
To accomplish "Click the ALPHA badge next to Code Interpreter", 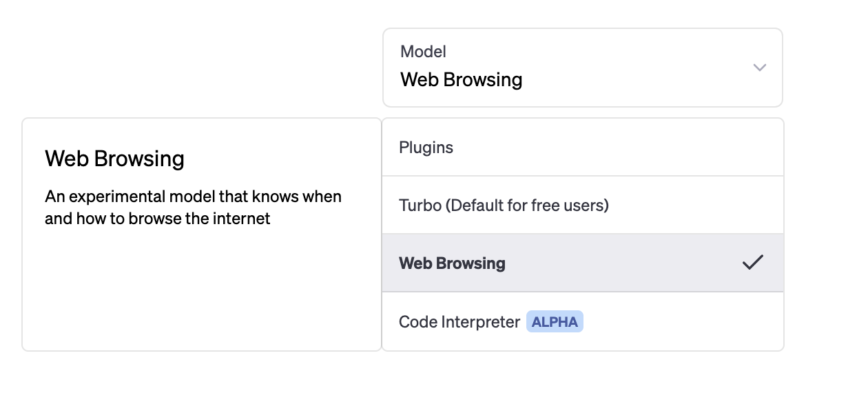I will coord(555,322).
